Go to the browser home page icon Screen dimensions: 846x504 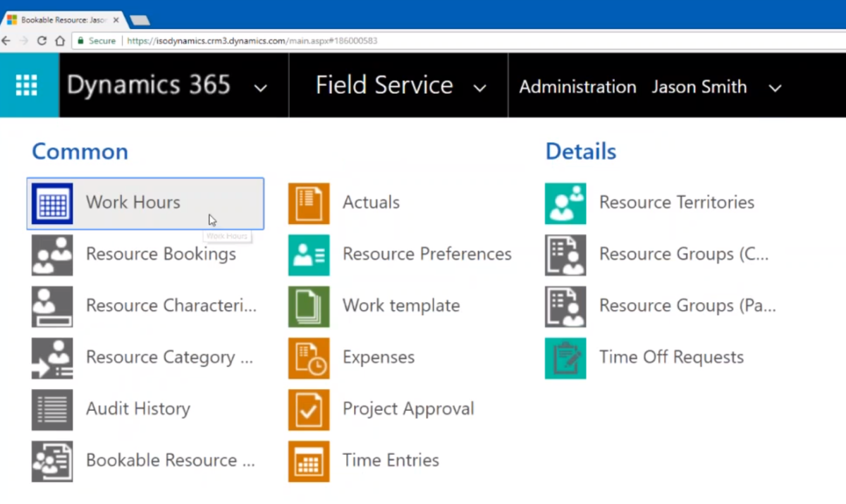pos(60,41)
